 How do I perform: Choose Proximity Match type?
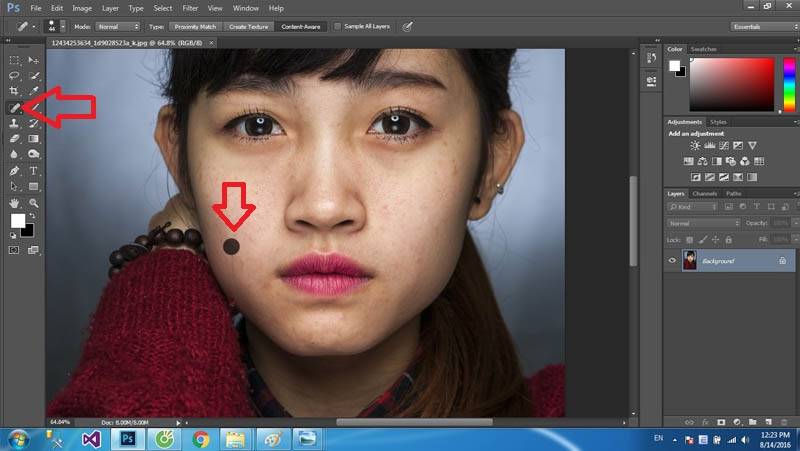pos(195,27)
